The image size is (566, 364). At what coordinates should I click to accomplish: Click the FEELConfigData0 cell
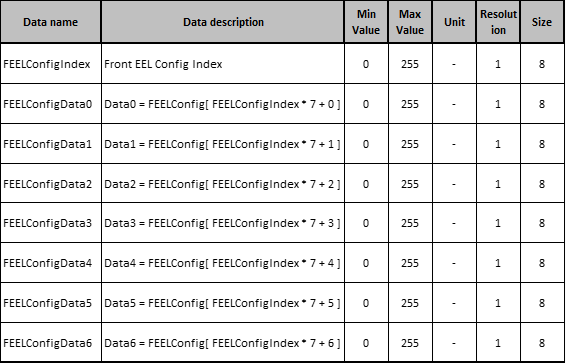click(51, 104)
